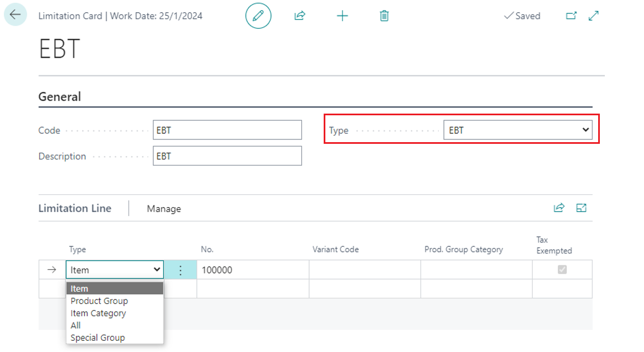Click the pencil edit icon

(x=258, y=16)
